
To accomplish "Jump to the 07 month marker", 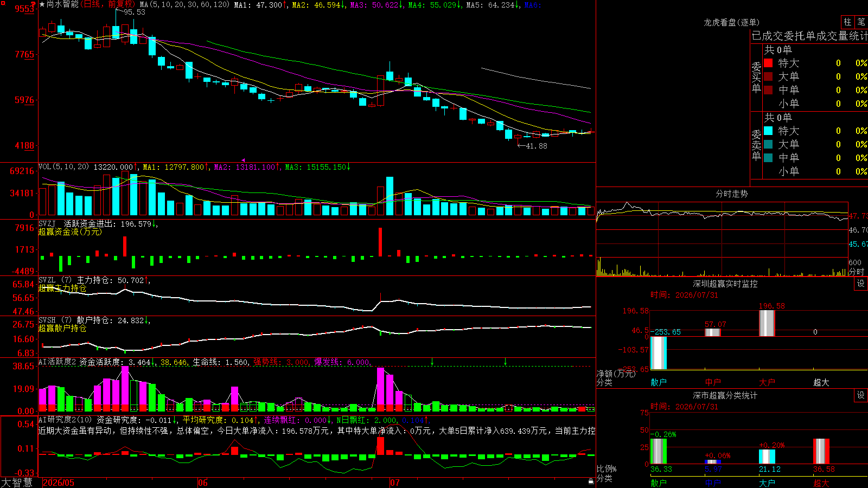I will (395, 483).
